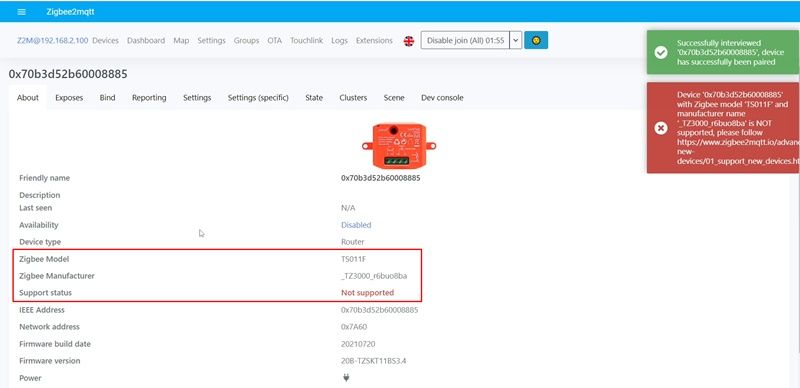Click the green checkmark notification icon
This screenshot has height=388, width=800.
click(661, 53)
